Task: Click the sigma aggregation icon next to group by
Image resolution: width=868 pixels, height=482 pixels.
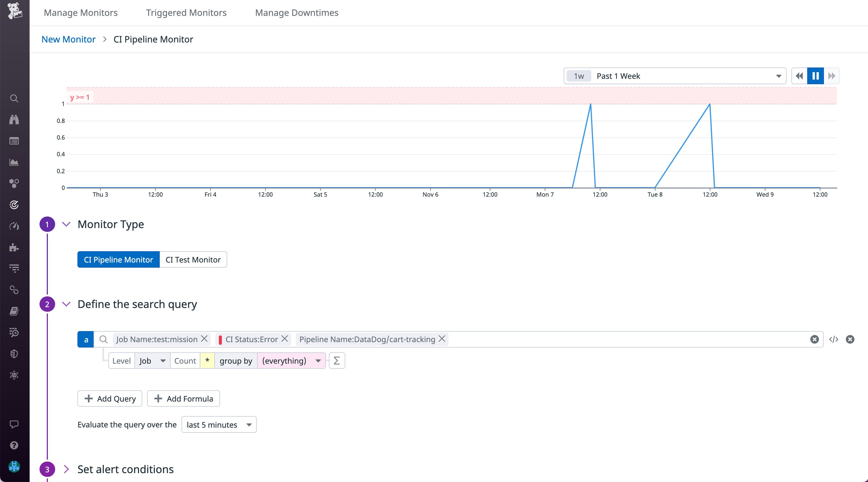Action: coord(337,360)
